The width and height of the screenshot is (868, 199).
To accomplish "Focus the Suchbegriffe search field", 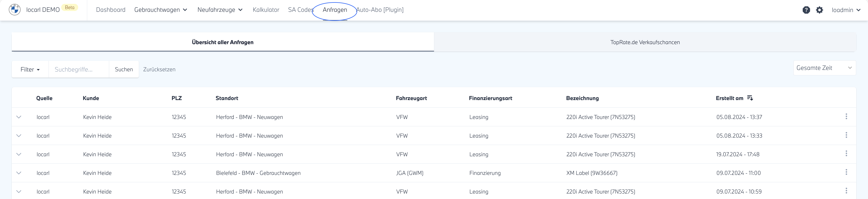I will [x=79, y=69].
